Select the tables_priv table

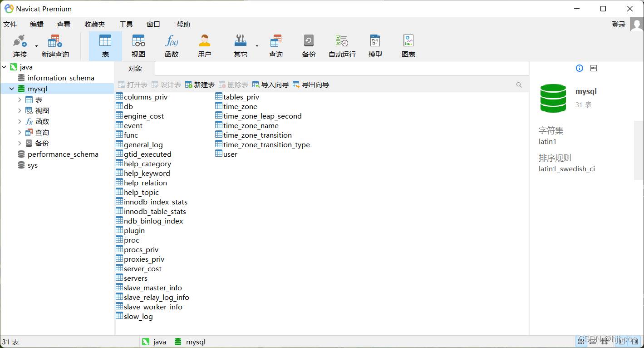(237, 97)
